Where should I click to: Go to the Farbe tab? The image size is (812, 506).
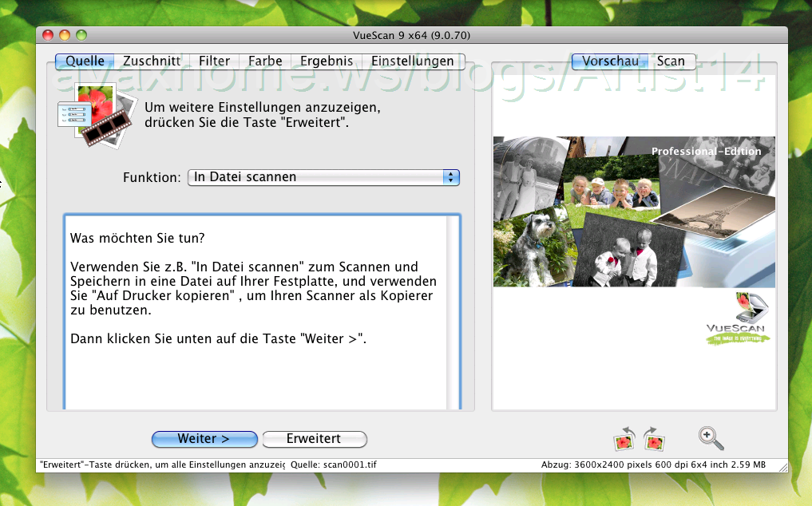coord(265,61)
